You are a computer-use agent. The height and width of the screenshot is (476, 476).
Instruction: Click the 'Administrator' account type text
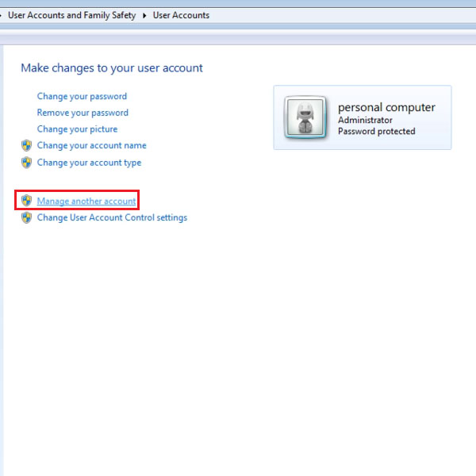[365, 121]
